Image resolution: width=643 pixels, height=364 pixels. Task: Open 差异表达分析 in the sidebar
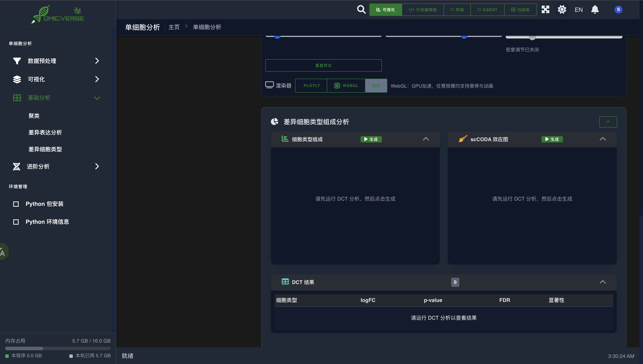coord(45,132)
